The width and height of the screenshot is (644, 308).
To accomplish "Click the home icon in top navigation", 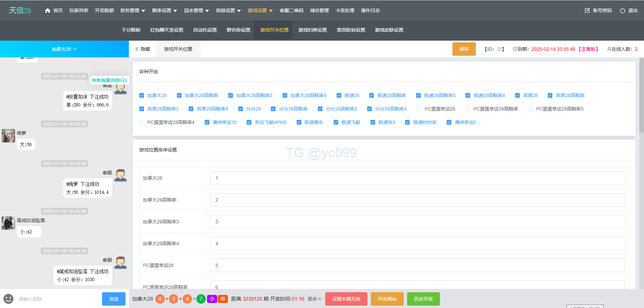I will coord(48,10).
